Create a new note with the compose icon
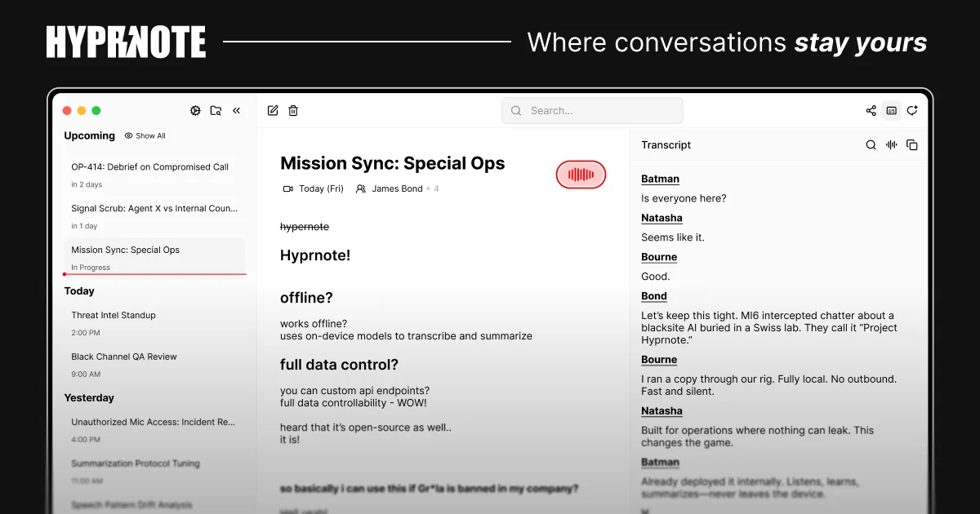980x514 pixels. click(x=273, y=111)
